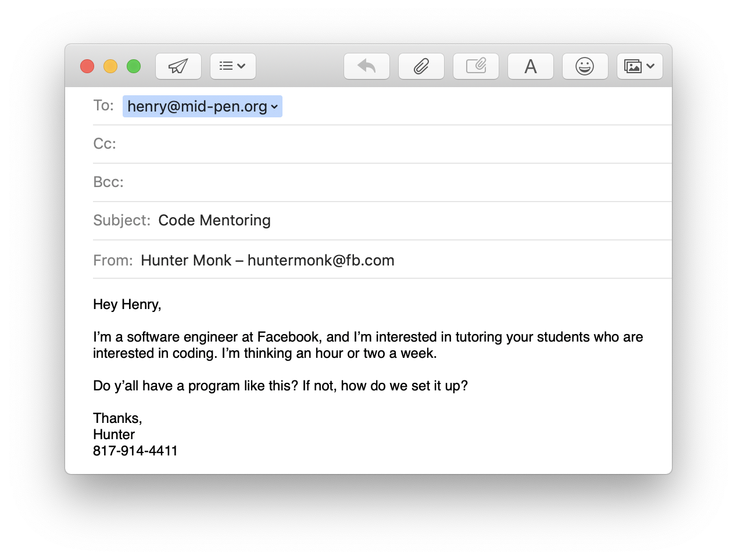Click the reply arrow toolbar icon

point(367,66)
